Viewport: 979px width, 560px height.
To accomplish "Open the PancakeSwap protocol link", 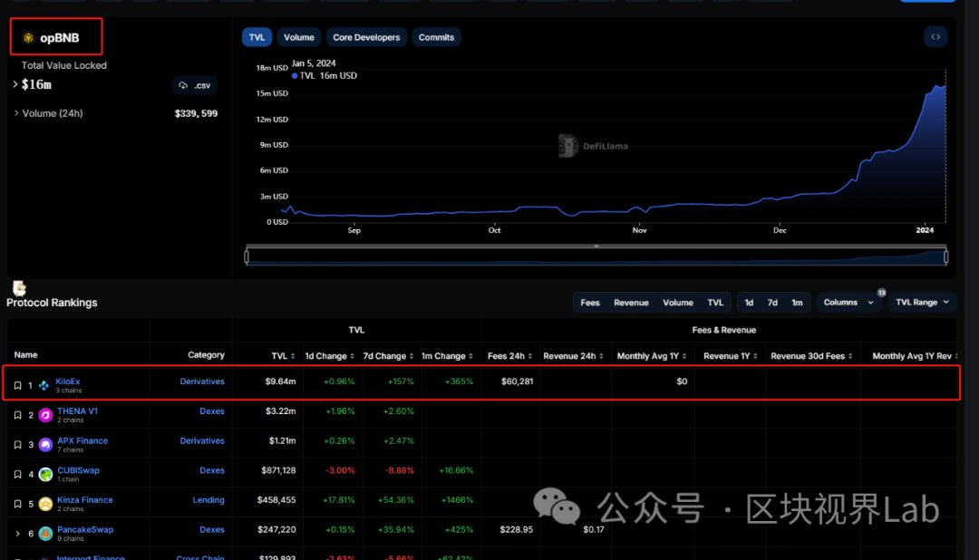I will tap(85, 530).
